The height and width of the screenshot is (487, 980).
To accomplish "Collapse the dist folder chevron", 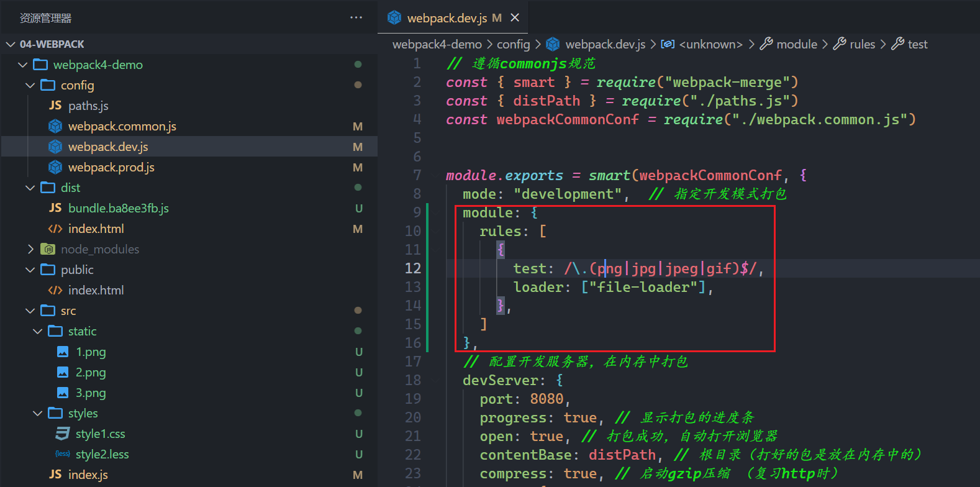I will coord(30,188).
